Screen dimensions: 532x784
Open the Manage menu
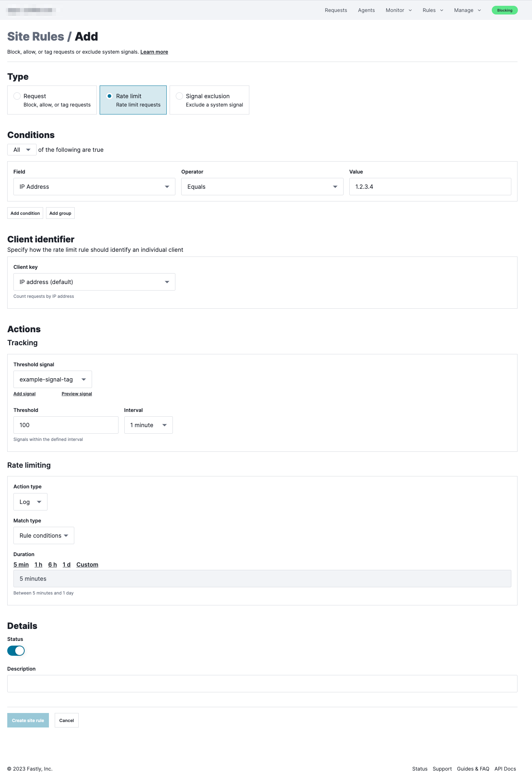467,10
